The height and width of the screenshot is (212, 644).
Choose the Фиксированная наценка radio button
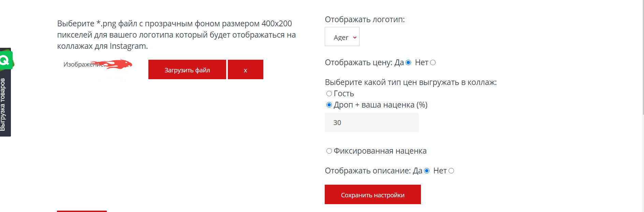coord(329,151)
